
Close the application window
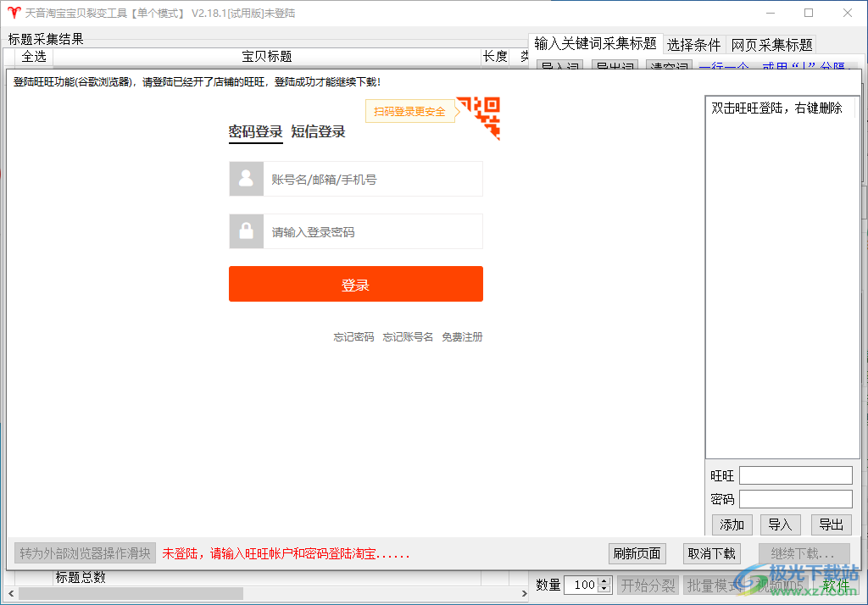(848, 13)
